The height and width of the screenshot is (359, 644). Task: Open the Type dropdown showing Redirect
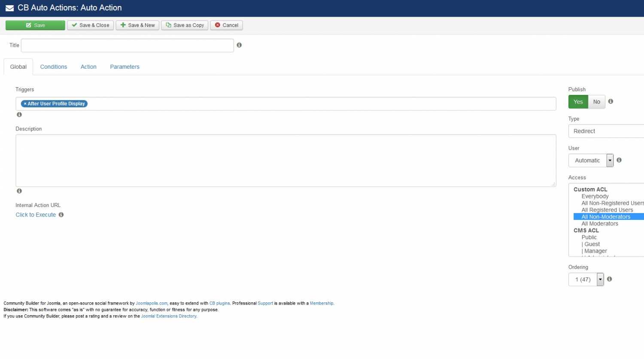point(606,131)
